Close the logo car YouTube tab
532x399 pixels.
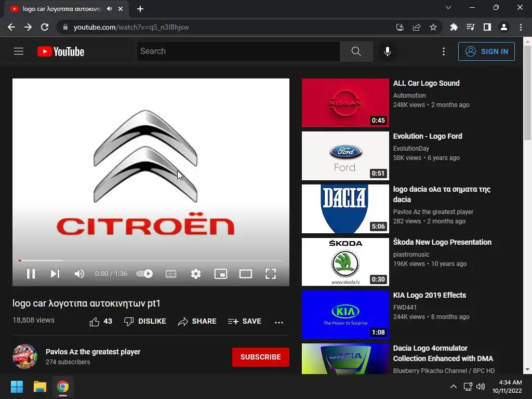click(121, 9)
